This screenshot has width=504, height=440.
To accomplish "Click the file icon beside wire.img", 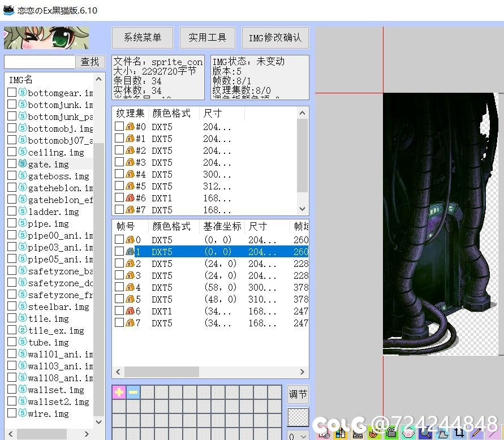I will [x=23, y=413].
